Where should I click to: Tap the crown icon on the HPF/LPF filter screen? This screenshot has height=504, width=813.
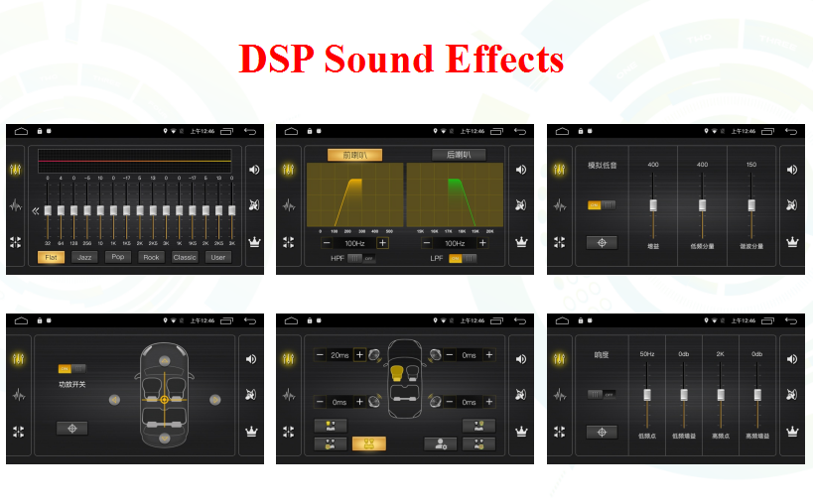coord(521,242)
